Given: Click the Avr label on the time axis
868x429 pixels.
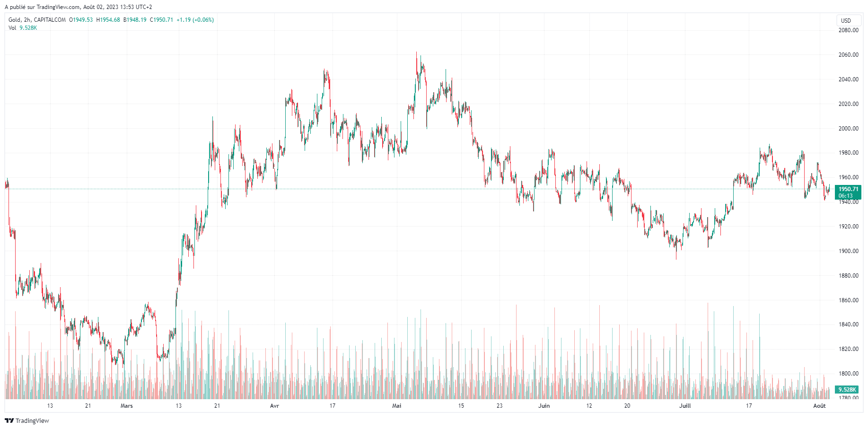Looking at the screenshot, I should [x=274, y=406].
